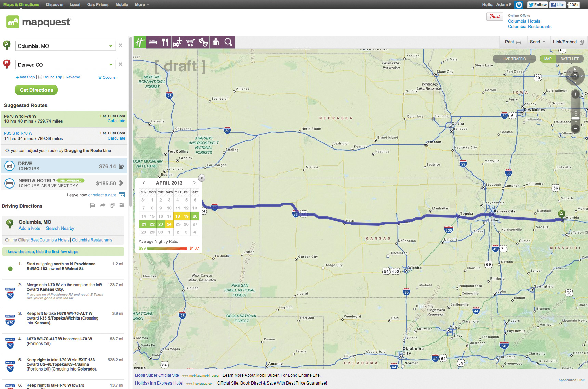Open map search with the magnifier icon
Viewport: 588px width, 389px height.
(228, 42)
